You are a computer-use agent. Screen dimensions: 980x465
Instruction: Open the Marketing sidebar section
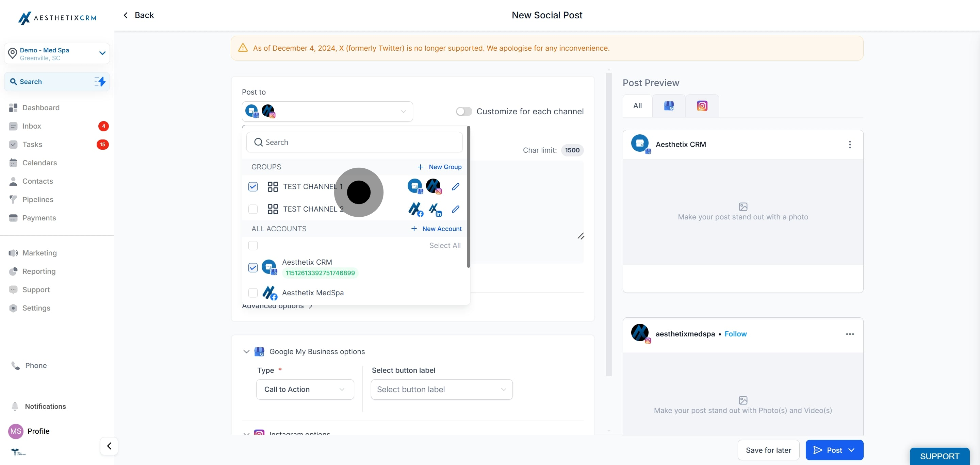tap(39, 253)
